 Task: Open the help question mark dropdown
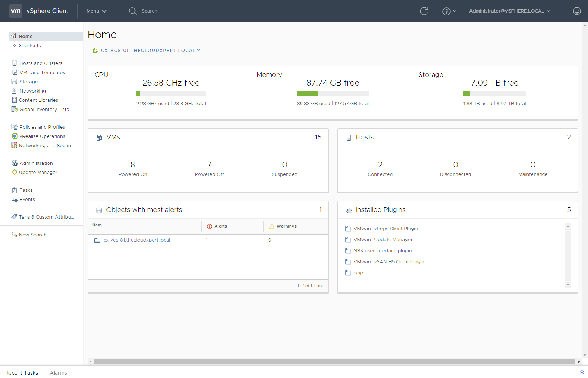pos(449,11)
